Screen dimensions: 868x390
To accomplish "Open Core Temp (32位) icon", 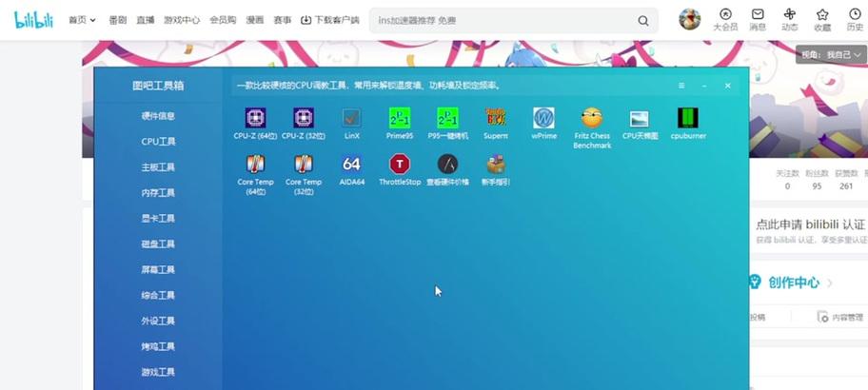I will pyautogui.click(x=304, y=165).
